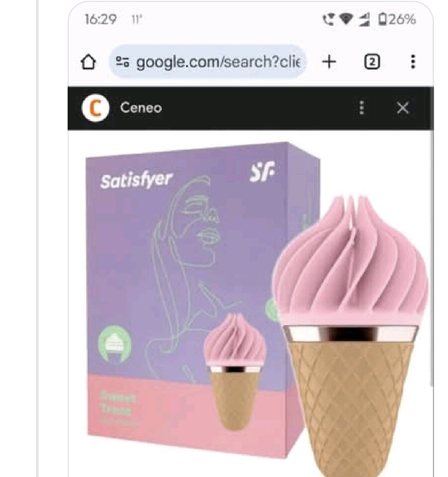Close the Ceneo image preview panel
Viewport: 448px width, 477px height.
(403, 108)
